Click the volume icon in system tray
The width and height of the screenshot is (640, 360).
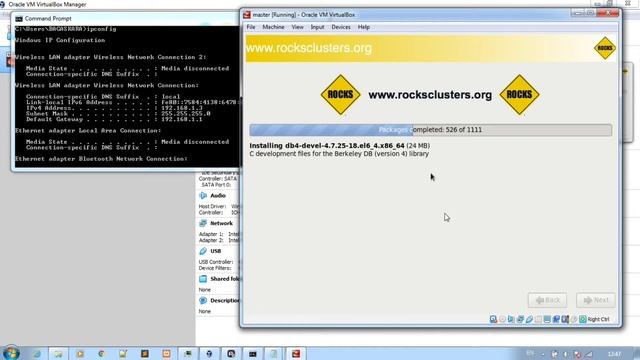[566, 354]
